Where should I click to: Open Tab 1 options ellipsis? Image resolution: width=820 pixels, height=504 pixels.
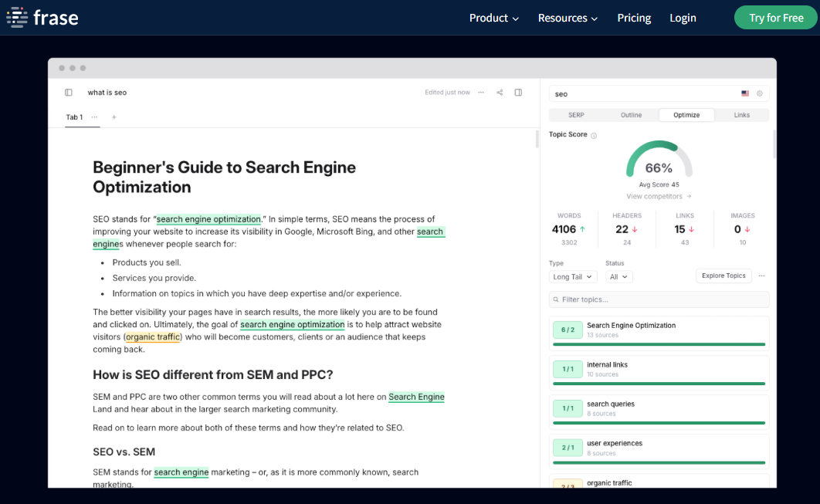pos(95,117)
